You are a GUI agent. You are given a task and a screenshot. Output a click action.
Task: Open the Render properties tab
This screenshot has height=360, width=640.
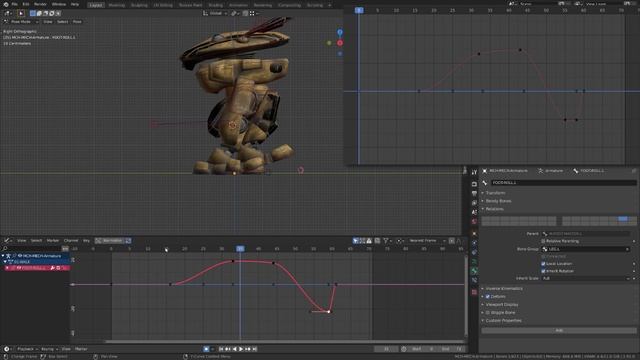click(474, 184)
